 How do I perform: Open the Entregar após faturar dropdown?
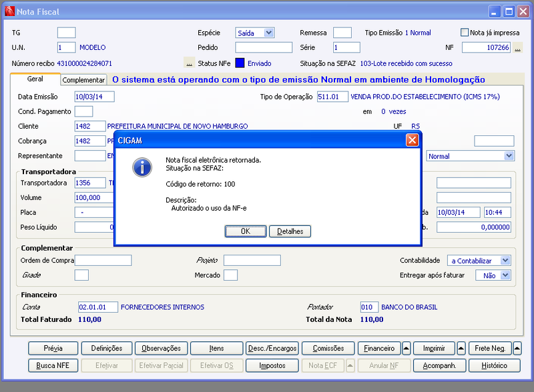(x=505, y=275)
